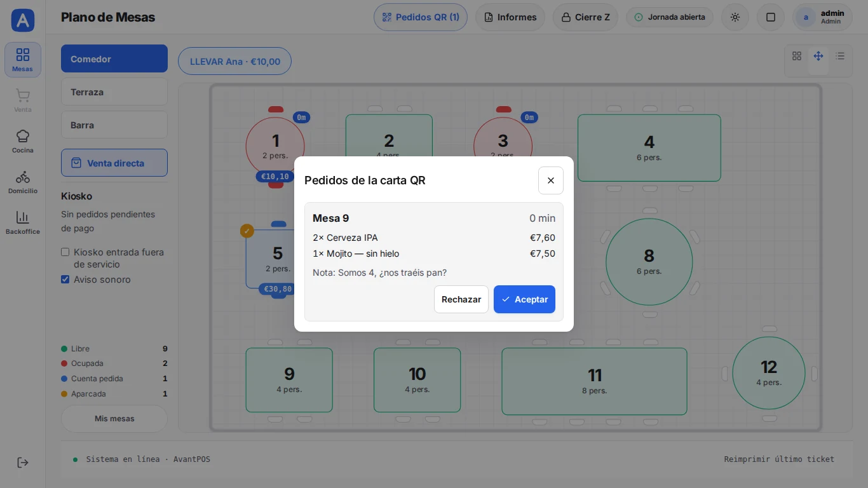Click the Jornada abierta status
The height and width of the screenshot is (488, 868).
[x=670, y=17]
